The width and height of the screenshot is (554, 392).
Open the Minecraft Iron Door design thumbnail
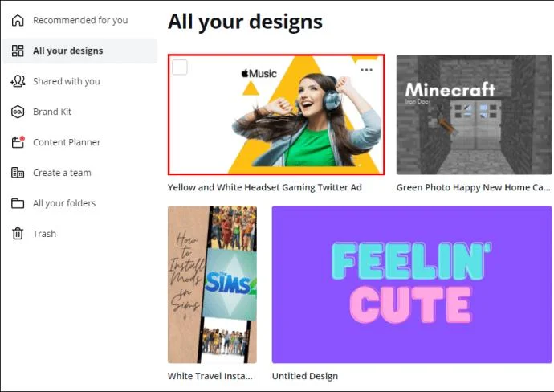coord(475,115)
